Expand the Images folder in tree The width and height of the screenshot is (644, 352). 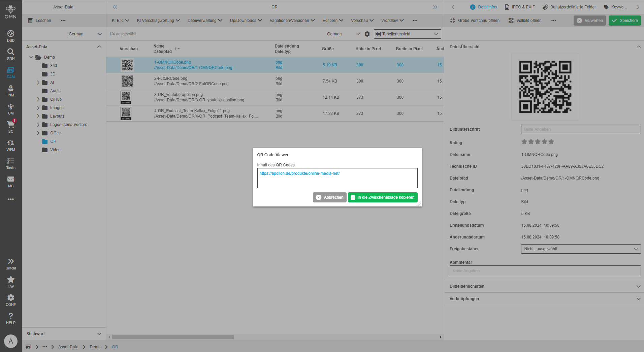pyautogui.click(x=38, y=108)
